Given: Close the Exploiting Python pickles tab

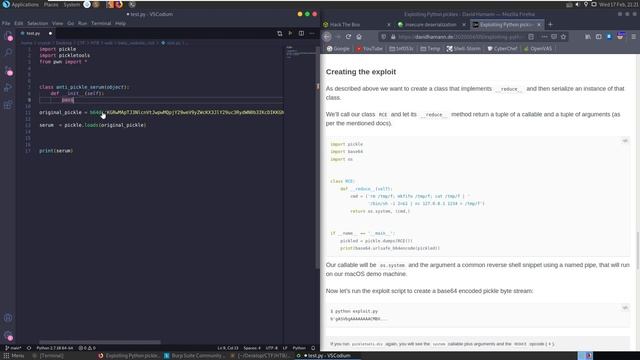Looking at the screenshot, I should (539, 24).
